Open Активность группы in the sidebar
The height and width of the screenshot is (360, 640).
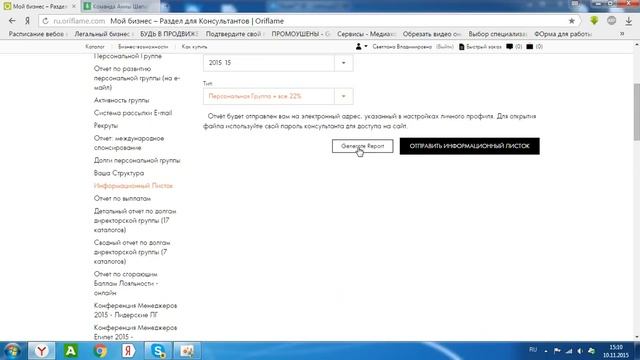[121, 100]
